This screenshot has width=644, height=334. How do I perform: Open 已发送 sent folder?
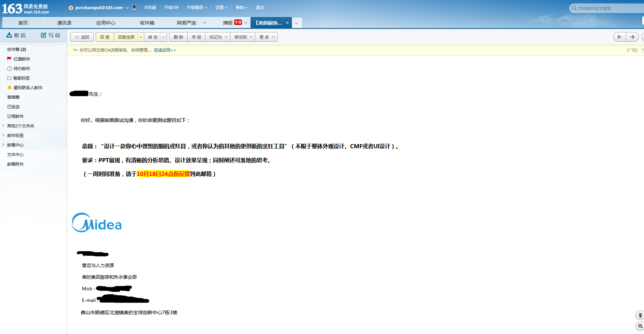(x=13, y=107)
